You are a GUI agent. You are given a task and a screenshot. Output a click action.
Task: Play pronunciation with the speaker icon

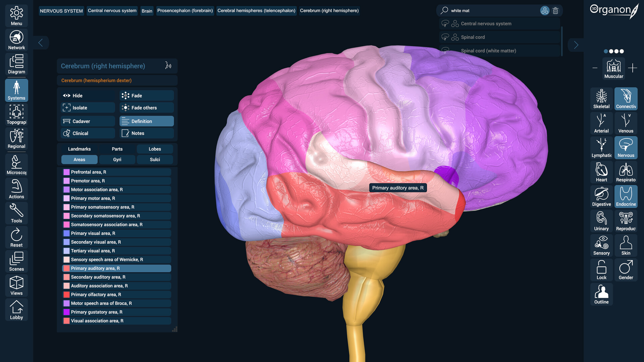167,66
